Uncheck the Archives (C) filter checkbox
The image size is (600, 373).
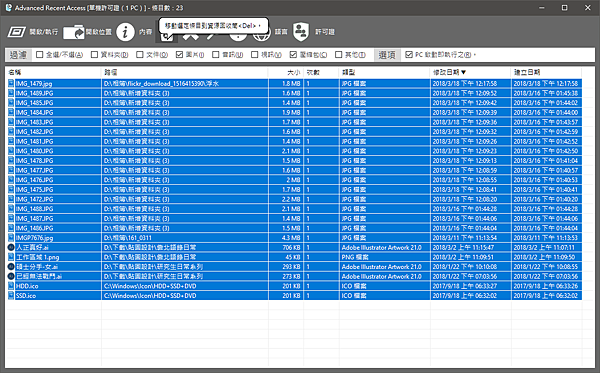(x=293, y=55)
